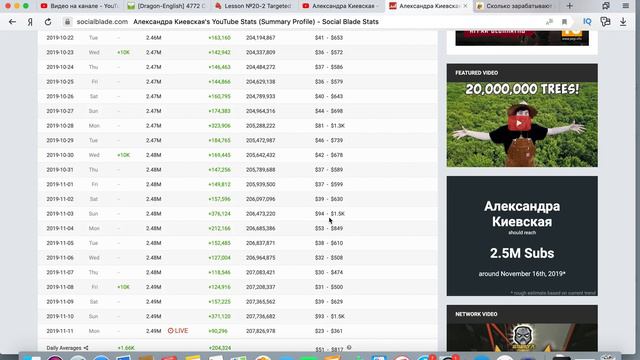Viewport: 640px width, 360px height.
Task: Open the IQ extension icon
Action: [587, 21]
